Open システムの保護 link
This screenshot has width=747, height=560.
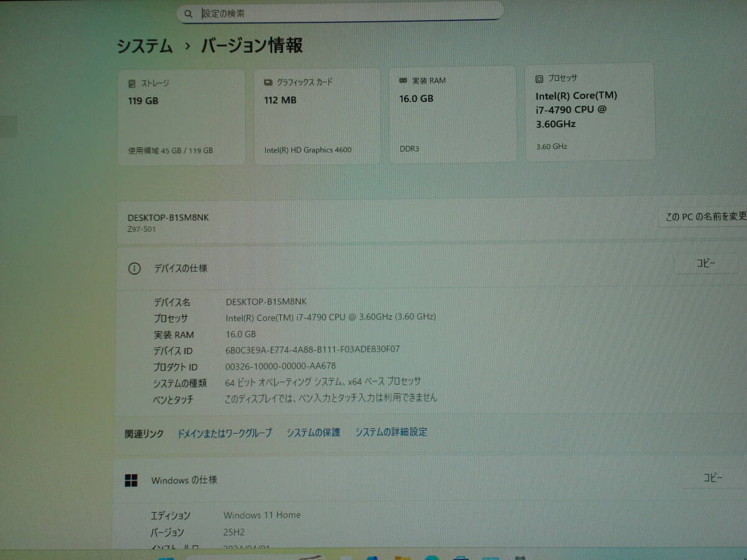[x=313, y=432]
